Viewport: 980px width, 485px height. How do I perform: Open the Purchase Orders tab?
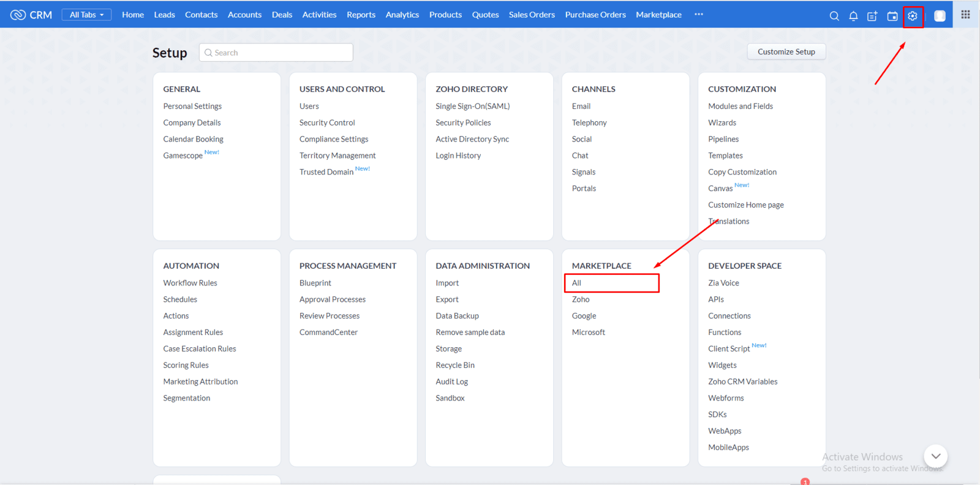click(595, 15)
